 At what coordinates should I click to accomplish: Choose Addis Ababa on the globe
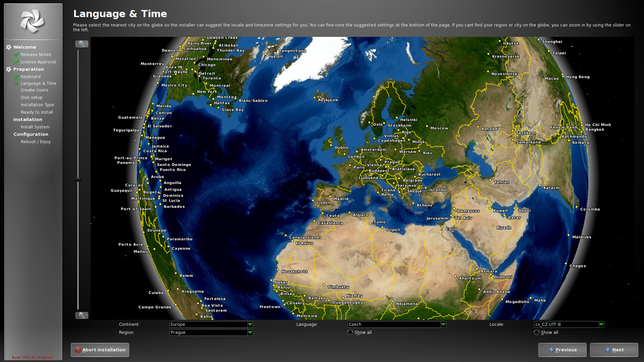click(479, 289)
